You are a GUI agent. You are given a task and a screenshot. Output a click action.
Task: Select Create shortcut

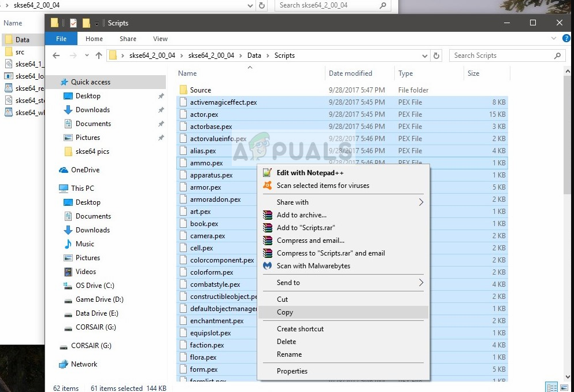[x=343, y=328]
